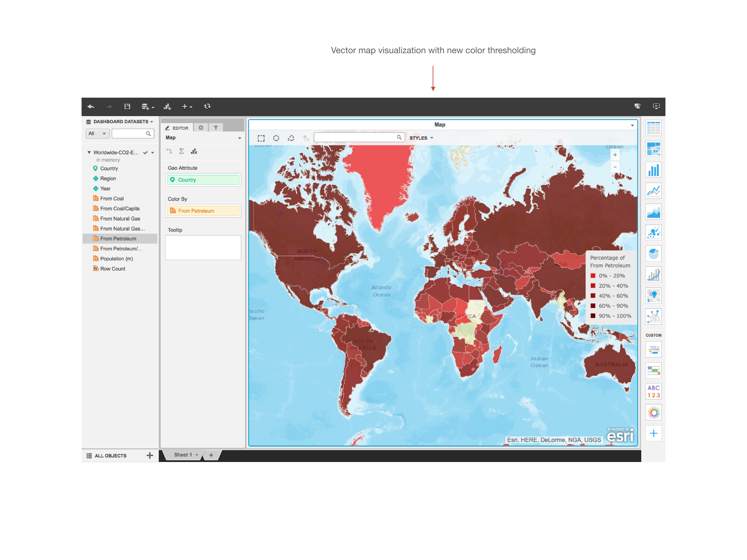Image resolution: width=747 pixels, height=560 pixels.
Task: Click the lasso selection tool on map
Action: [291, 138]
